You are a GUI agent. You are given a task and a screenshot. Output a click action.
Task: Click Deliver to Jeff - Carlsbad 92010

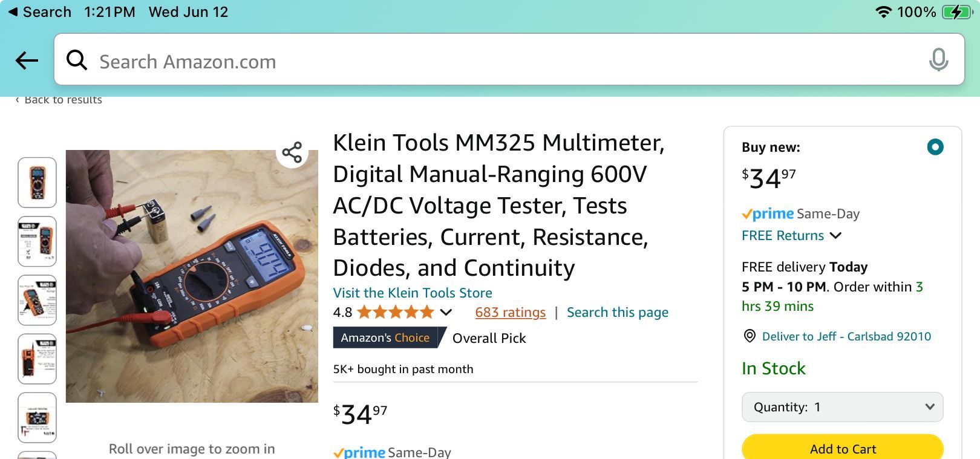[846, 336]
